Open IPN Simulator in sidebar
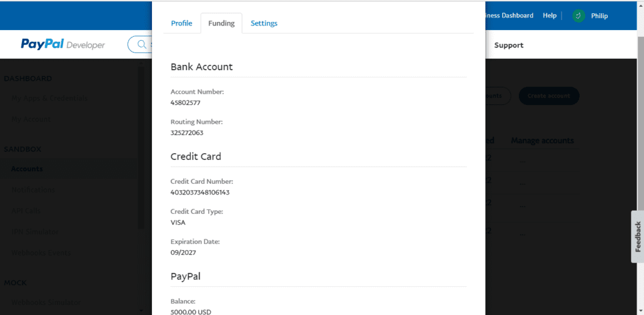 click(x=35, y=232)
